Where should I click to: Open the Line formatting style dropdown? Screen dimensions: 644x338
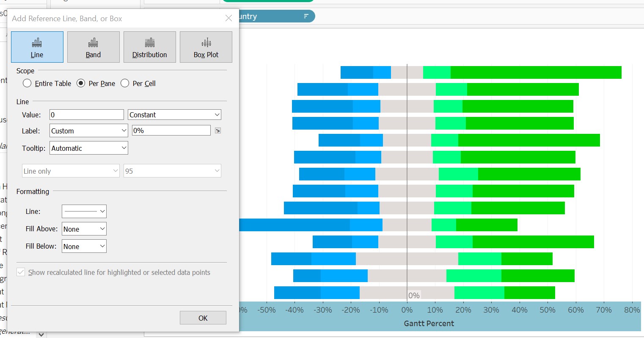click(x=84, y=211)
